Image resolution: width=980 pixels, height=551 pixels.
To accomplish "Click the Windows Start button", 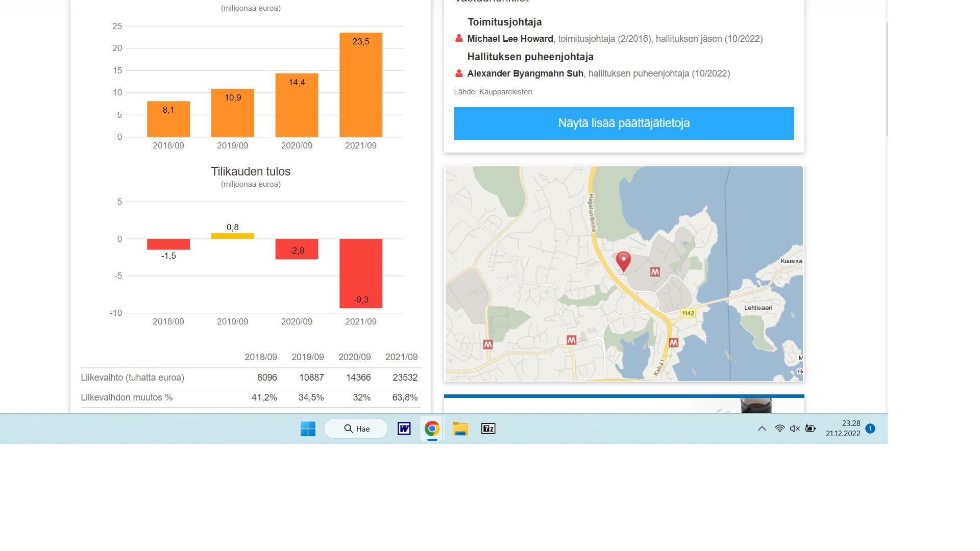I will point(308,429).
